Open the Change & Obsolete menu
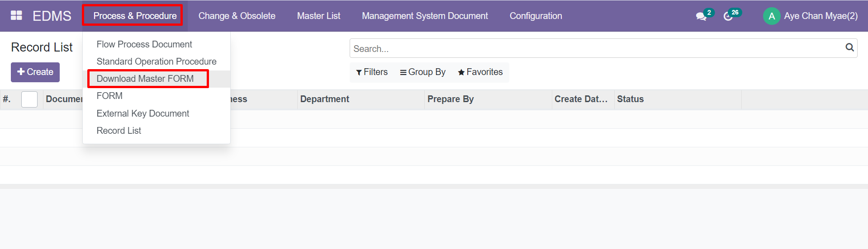 [237, 16]
